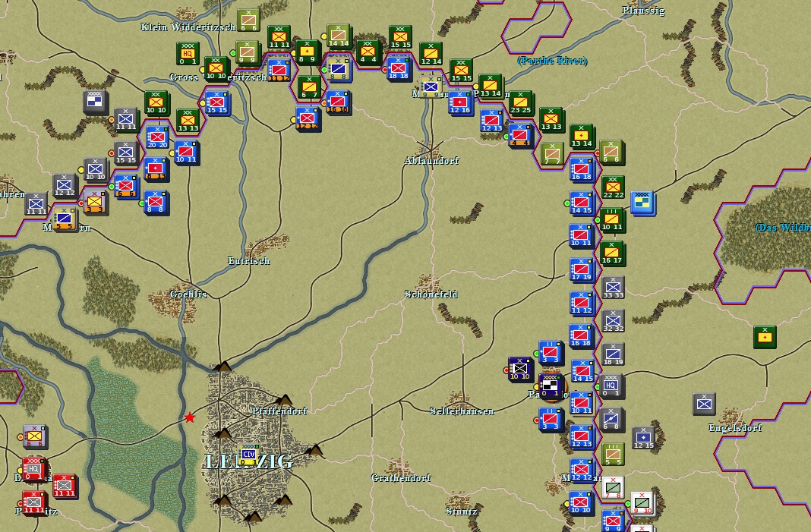Click the Pfaffendorf label
Image resolution: width=811 pixels, height=532 pixels.
(279, 411)
